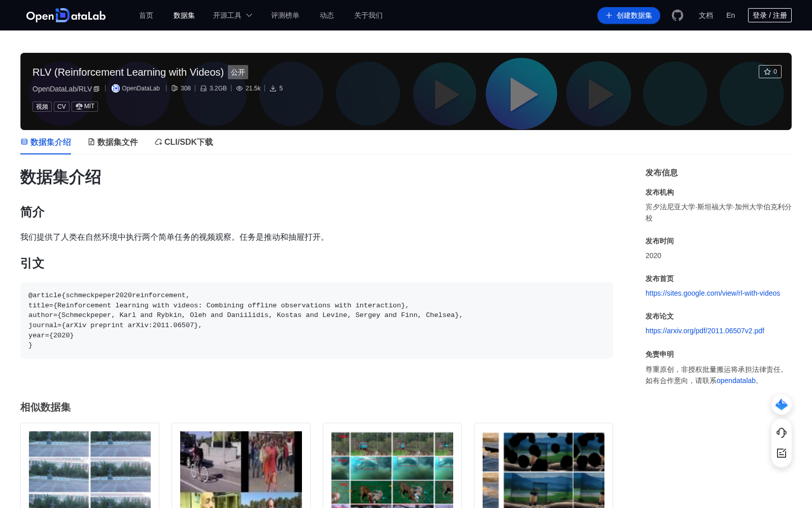Viewport: 812px width, 508px height.
Task: Copy the OpenDataLab/RLV path icon
Action: pyautogui.click(x=96, y=89)
